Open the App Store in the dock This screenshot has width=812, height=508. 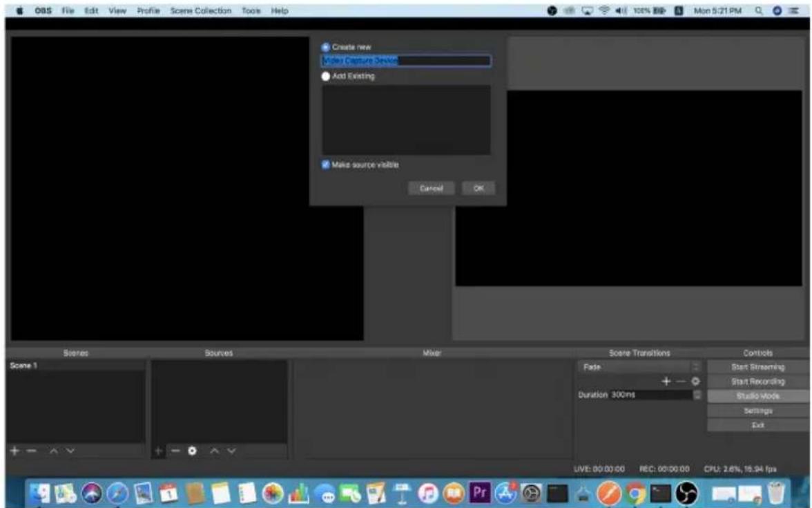tap(505, 493)
